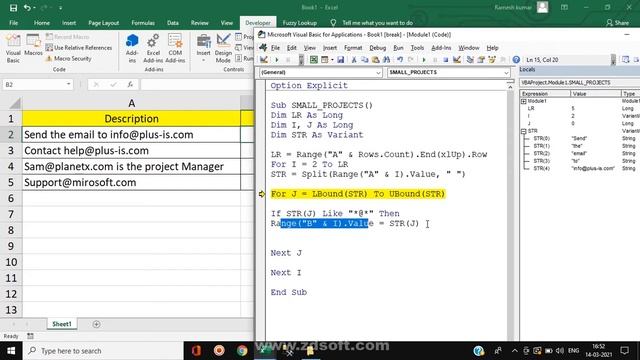Select the Description header cell

(131, 119)
